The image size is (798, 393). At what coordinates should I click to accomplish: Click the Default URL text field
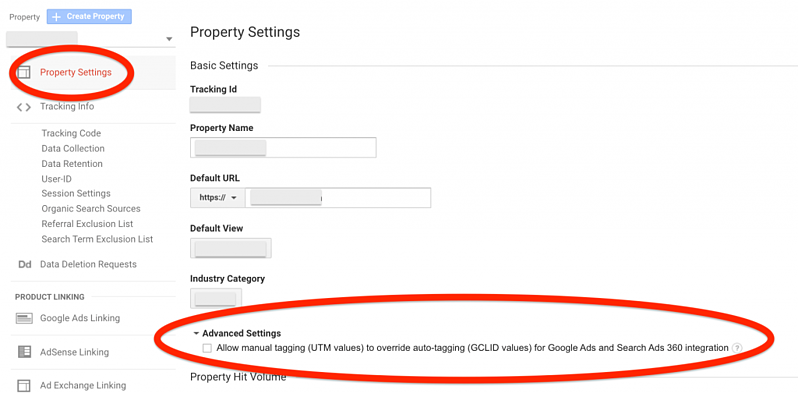point(338,198)
